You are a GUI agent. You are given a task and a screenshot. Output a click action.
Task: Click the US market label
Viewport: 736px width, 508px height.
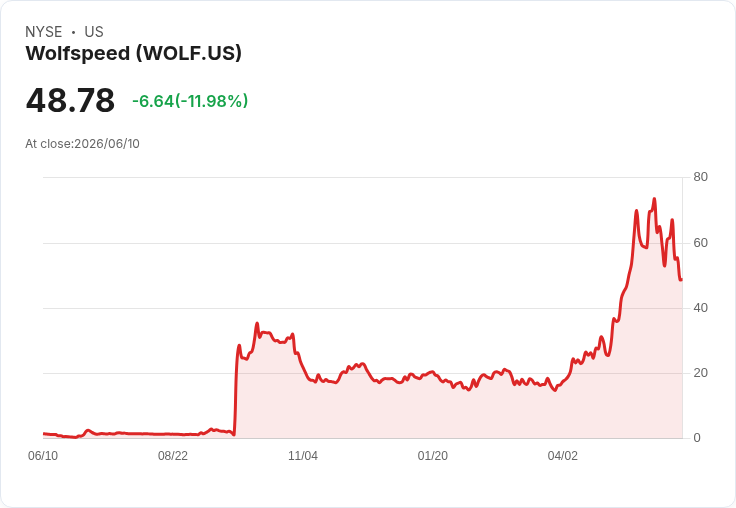click(x=94, y=32)
